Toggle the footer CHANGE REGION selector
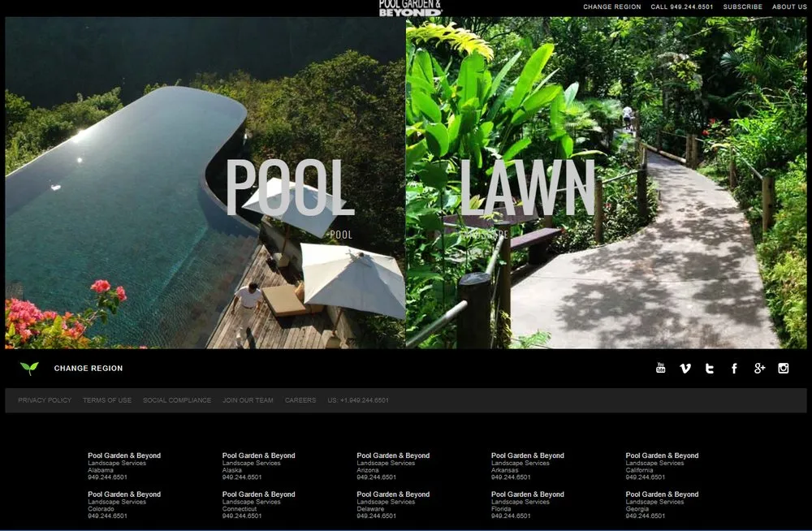This screenshot has height=531, width=812. [x=89, y=368]
